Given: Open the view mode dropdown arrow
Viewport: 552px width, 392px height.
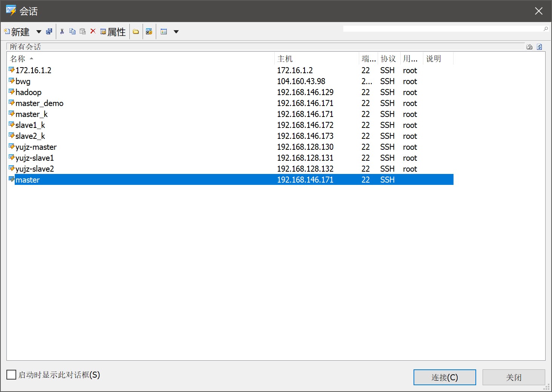Looking at the screenshot, I should [176, 32].
